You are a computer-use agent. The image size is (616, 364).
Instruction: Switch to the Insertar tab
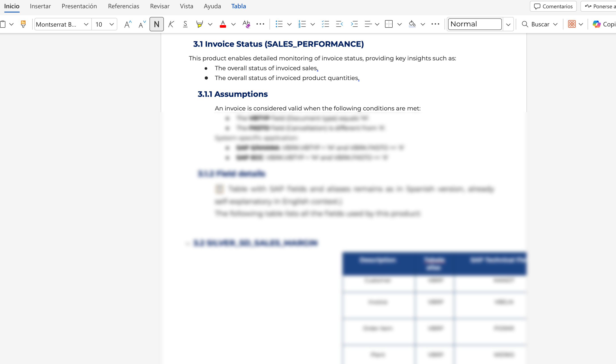(40, 6)
